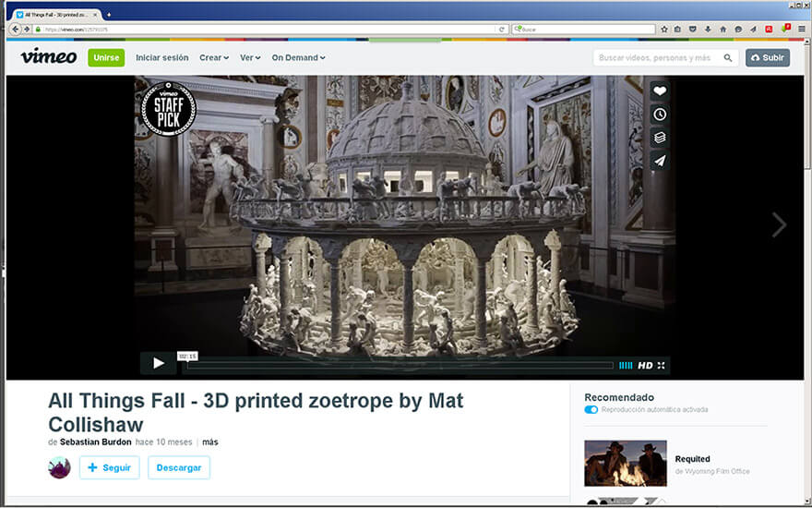Click the magnifier search icon in Vimeo
The width and height of the screenshot is (812, 508).
point(728,57)
